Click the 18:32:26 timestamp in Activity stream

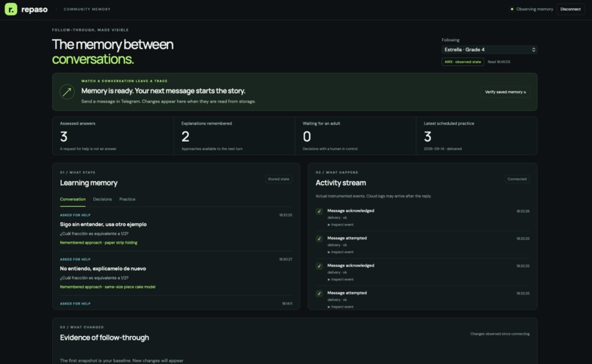point(523,211)
